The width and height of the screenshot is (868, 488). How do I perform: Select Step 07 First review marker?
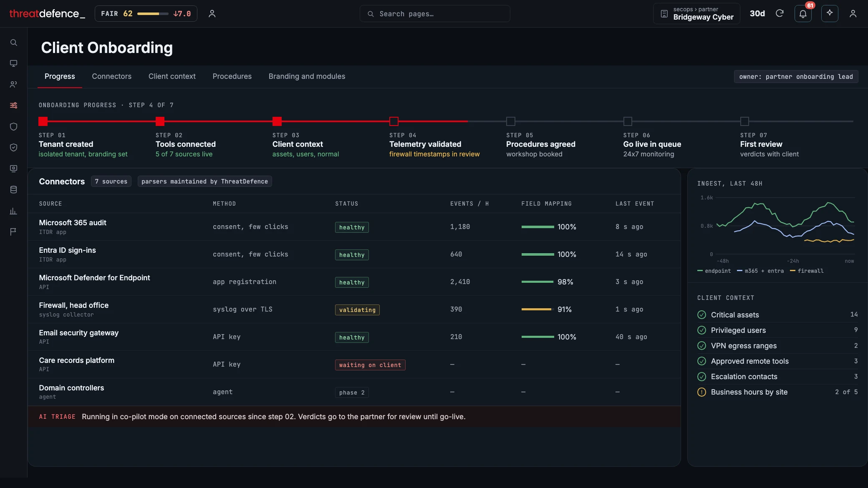(744, 121)
